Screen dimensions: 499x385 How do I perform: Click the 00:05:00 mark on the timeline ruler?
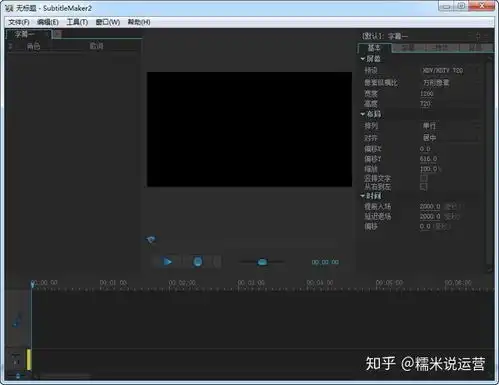tap(389, 283)
